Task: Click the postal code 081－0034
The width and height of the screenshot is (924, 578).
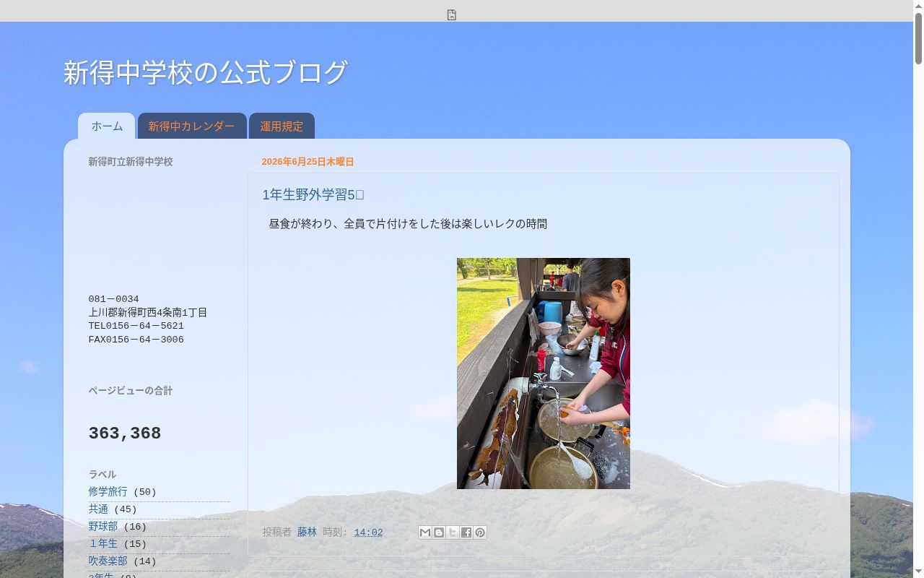Action: point(114,299)
